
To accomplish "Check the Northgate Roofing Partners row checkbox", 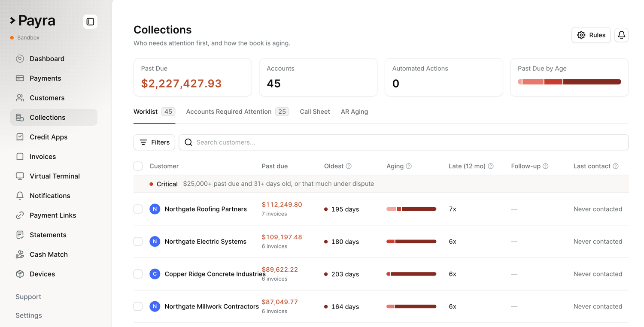I will 138,209.
